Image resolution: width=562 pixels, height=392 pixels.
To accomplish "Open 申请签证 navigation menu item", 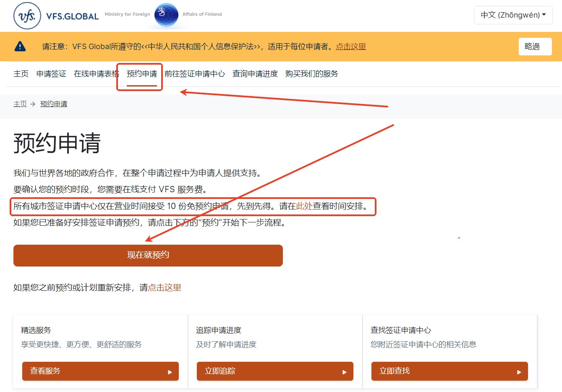I will coord(51,74).
